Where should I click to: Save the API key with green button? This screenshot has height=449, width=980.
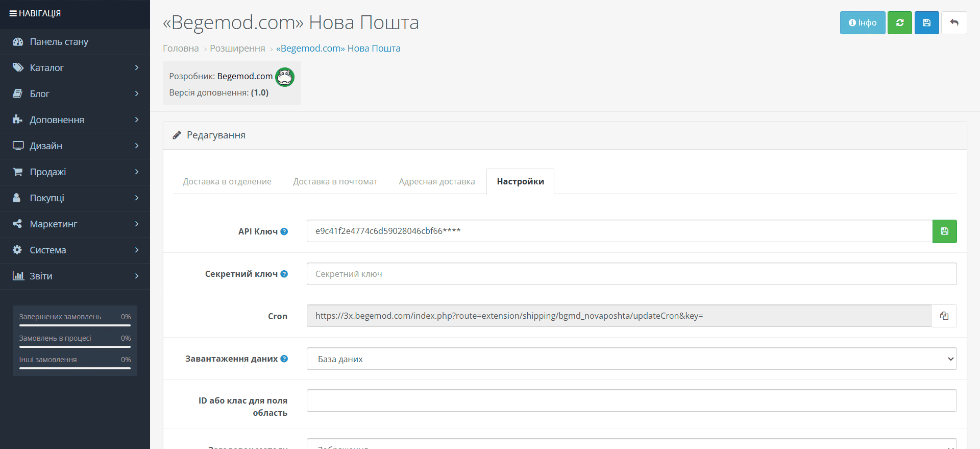[x=945, y=231]
